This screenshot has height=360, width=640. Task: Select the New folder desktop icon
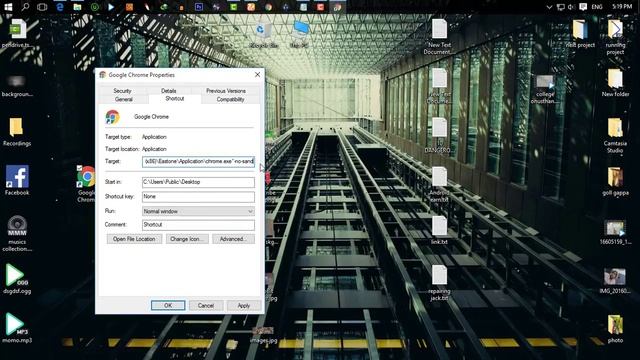[x=615, y=83]
